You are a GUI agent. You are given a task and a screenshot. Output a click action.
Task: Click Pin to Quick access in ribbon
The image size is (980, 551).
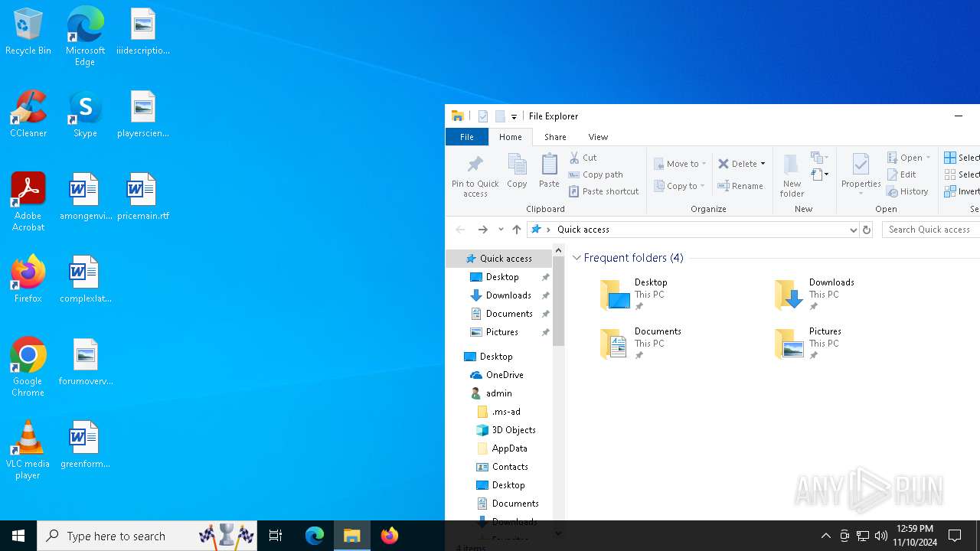(475, 176)
